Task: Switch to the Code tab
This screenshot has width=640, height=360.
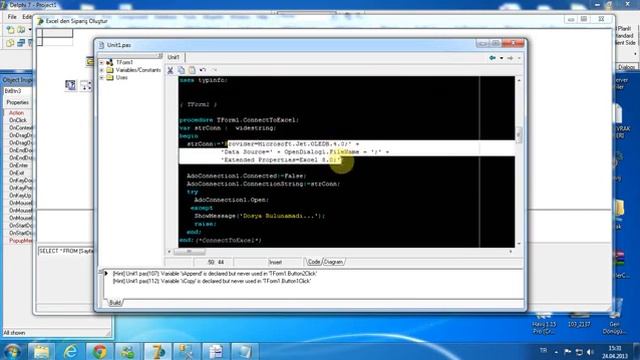Action: pyautogui.click(x=314, y=262)
